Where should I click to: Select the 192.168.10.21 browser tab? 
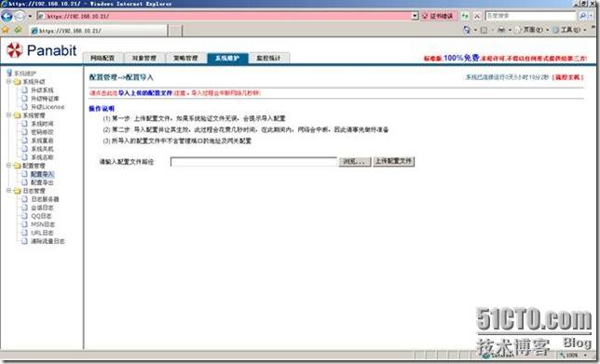click(98, 31)
